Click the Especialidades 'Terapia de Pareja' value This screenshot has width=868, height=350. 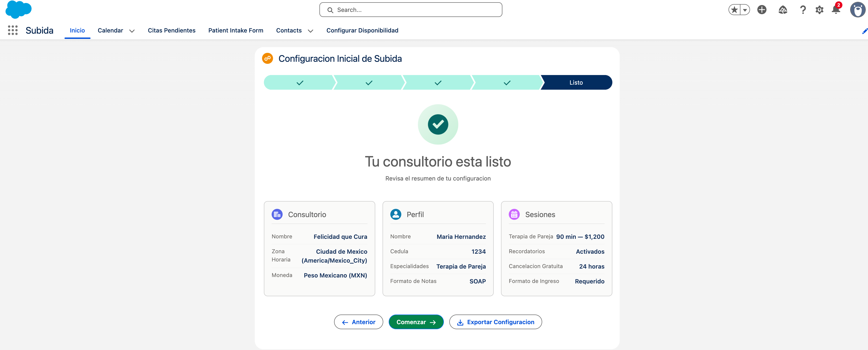[461, 266]
